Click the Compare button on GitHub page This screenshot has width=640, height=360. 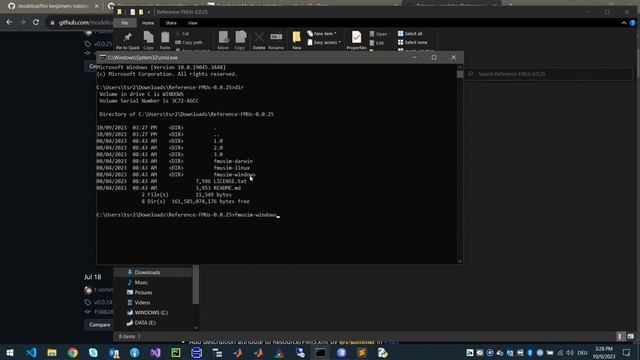100,325
